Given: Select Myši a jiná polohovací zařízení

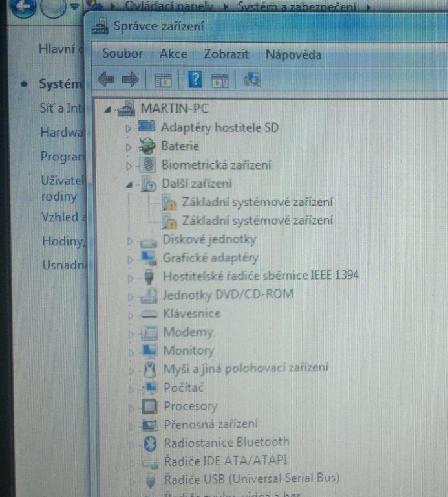Looking at the screenshot, I should [246, 368].
